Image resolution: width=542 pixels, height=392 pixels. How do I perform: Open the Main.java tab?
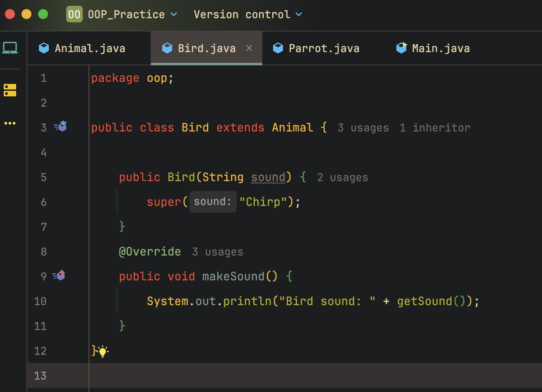coord(433,48)
